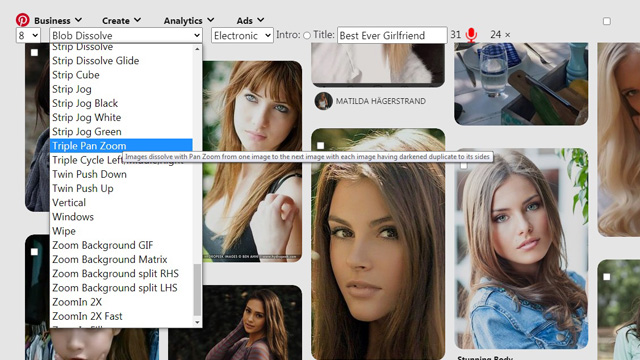Select Zoom Background split LHS option
640x360 pixels.
tap(121, 288)
